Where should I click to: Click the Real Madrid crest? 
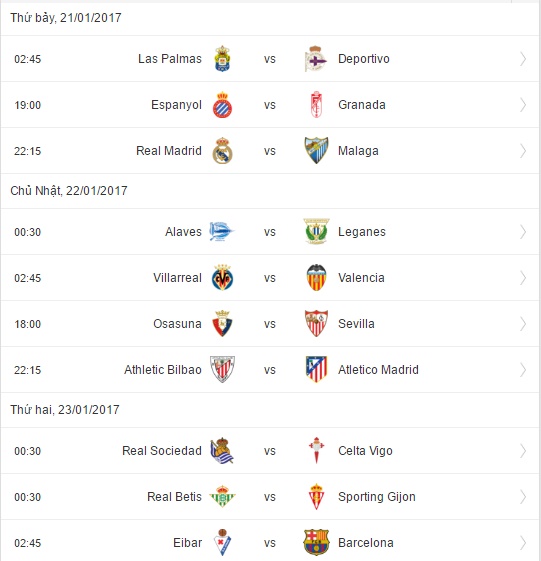click(x=222, y=151)
